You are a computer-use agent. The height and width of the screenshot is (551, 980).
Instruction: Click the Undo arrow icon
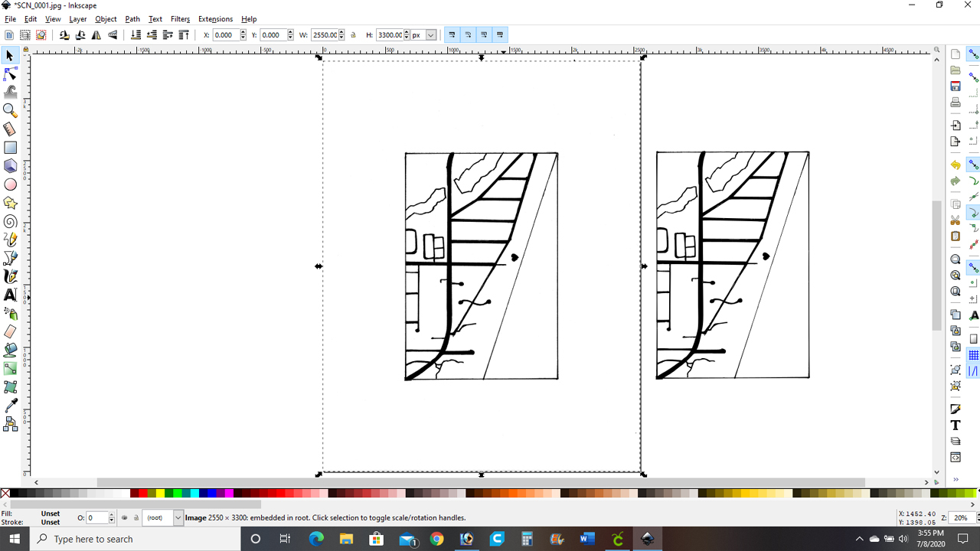955,165
